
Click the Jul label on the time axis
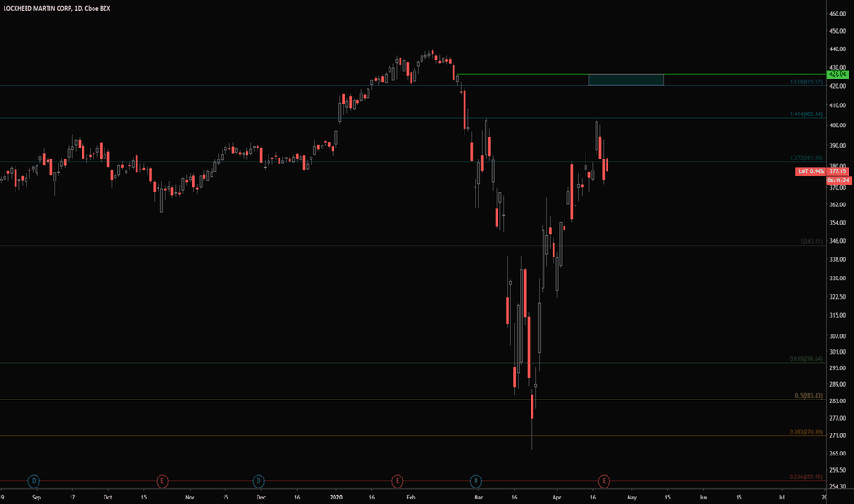pos(782,498)
